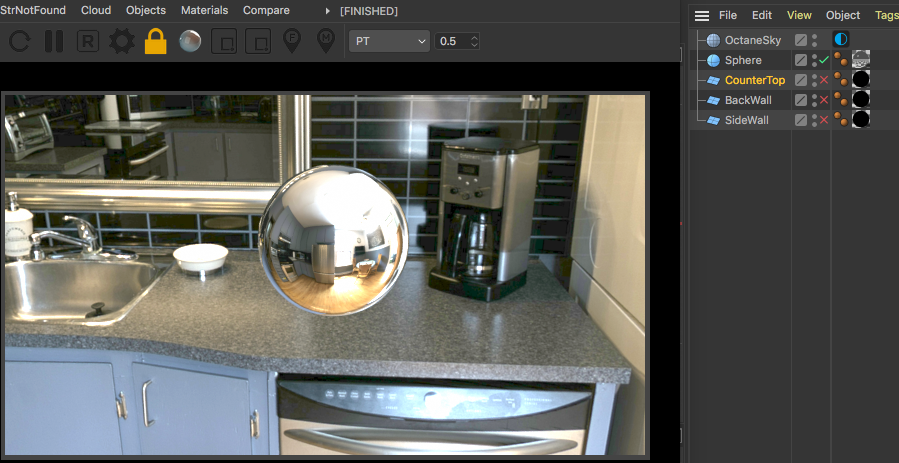Toggle the orange resolution lock icon
This screenshot has width=899, height=463.
(x=155, y=41)
